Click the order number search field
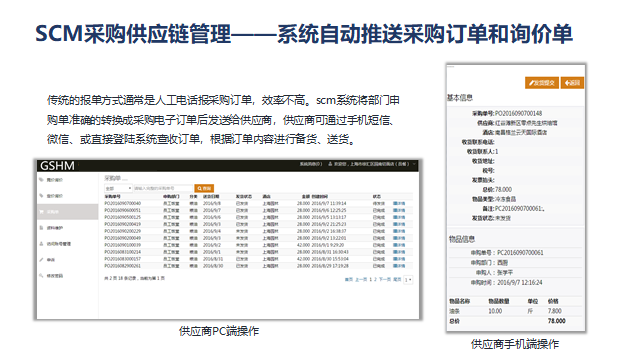This screenshot has width=640, height=360. tap(163, 188)
